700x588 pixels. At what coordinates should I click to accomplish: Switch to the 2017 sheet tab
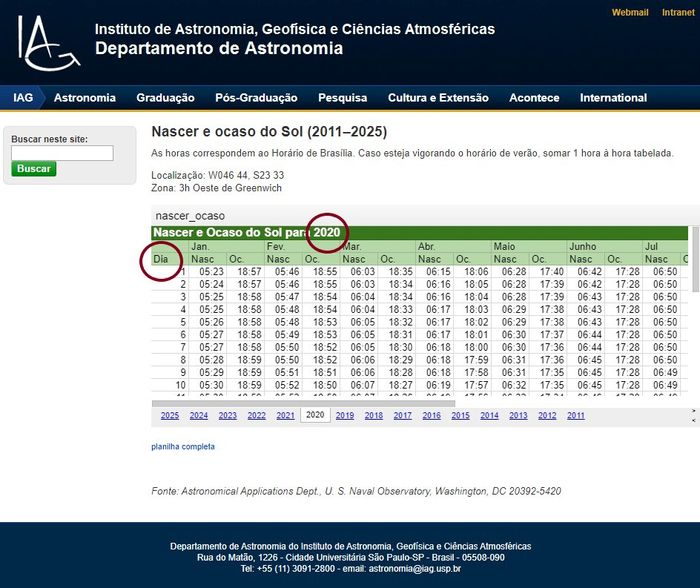click(403, 416)
